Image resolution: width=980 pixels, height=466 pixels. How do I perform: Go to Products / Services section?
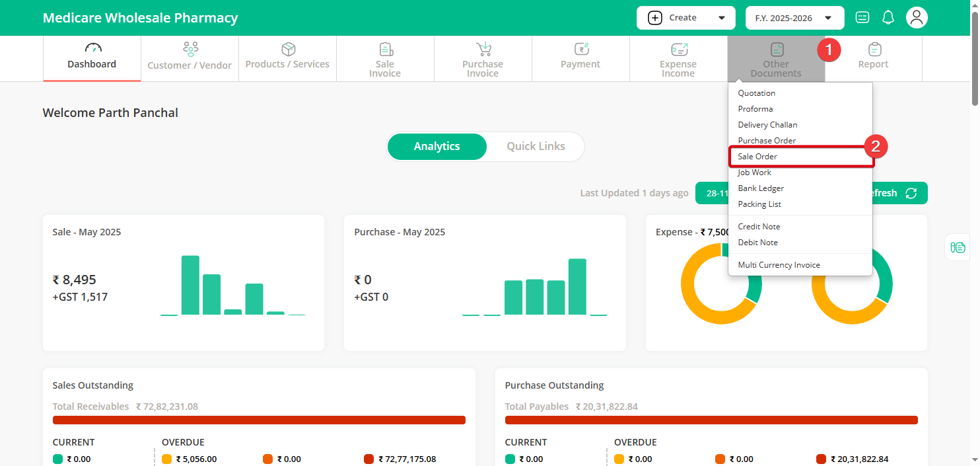coord(287,58)
